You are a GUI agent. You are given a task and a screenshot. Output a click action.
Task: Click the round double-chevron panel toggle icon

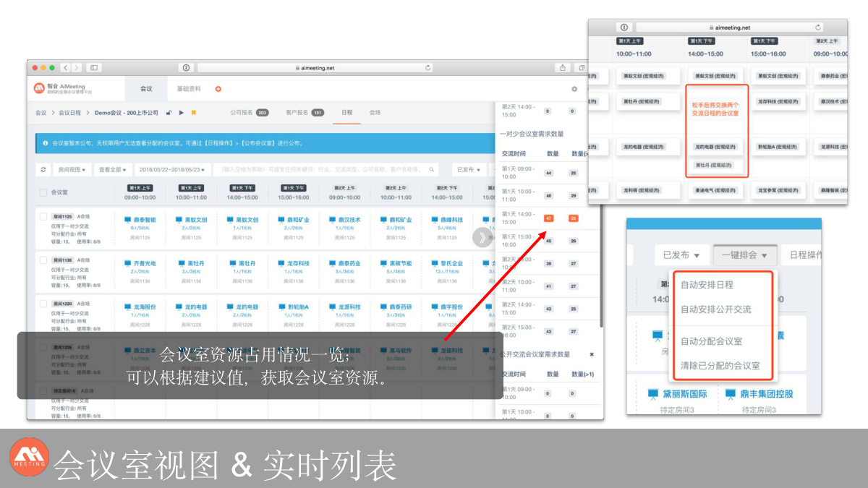click(x=480, y=236)
